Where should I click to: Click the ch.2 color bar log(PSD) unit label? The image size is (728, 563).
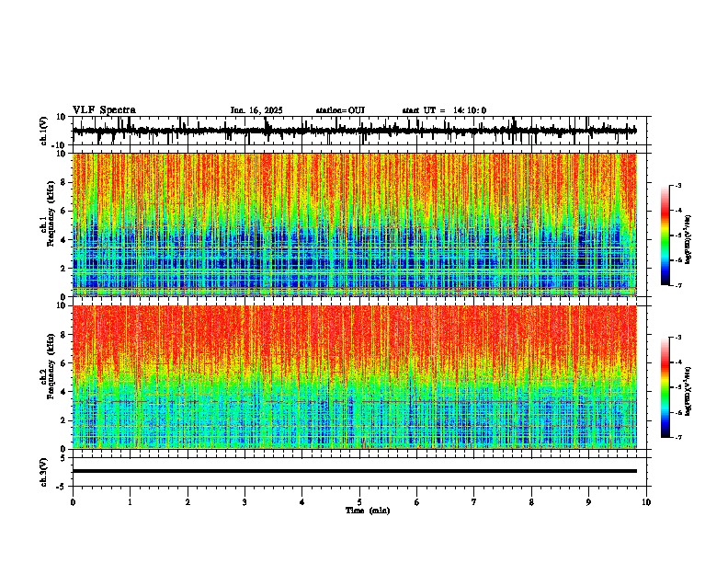[x=688, y=392]
